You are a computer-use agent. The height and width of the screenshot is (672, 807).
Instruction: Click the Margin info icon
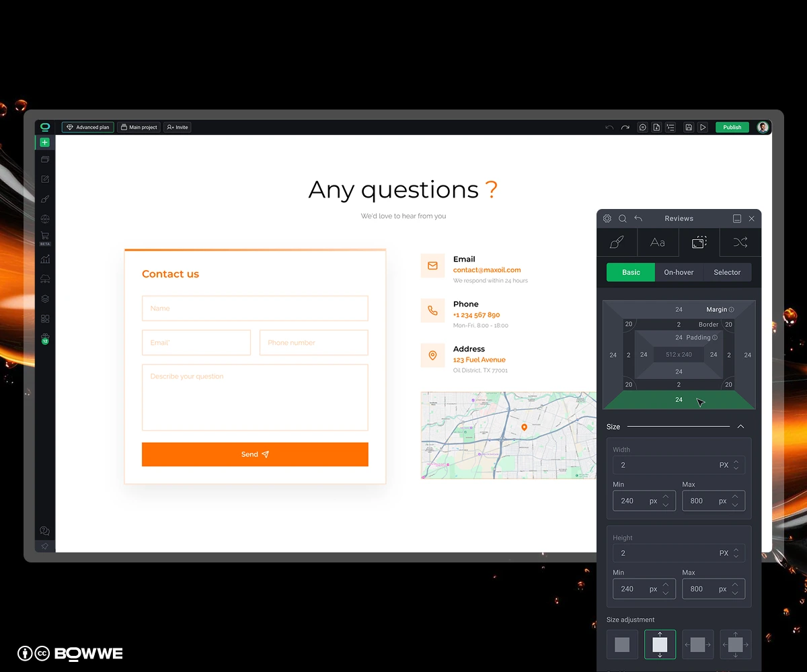point(732,310)
